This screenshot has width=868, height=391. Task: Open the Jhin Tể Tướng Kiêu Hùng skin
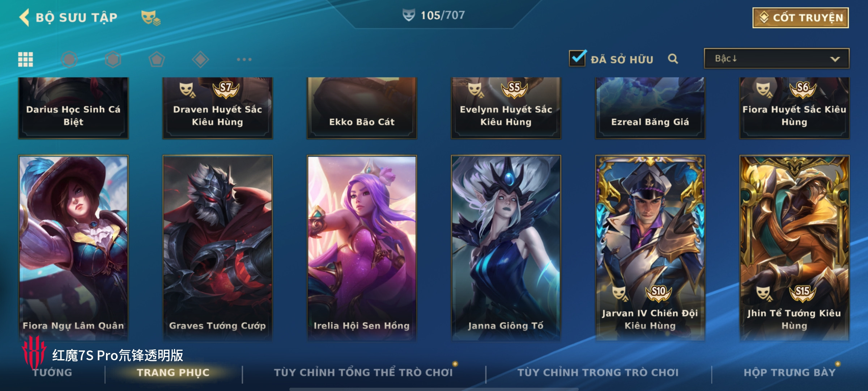[795, 248]
